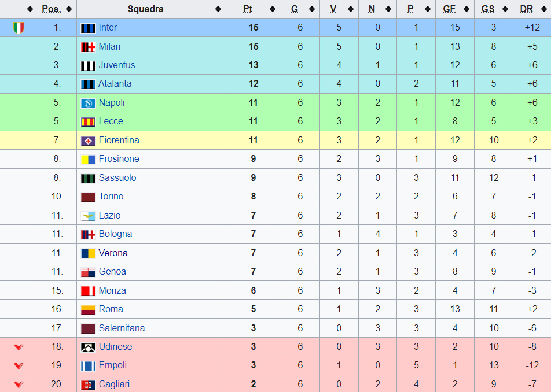Open the Roma team link
The image size is (551, 392).
tap(111, 309)
